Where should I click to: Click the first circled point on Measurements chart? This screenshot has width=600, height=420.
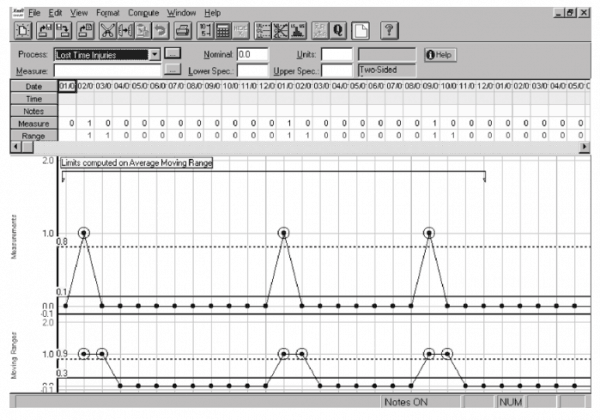(x=84, y=232)
